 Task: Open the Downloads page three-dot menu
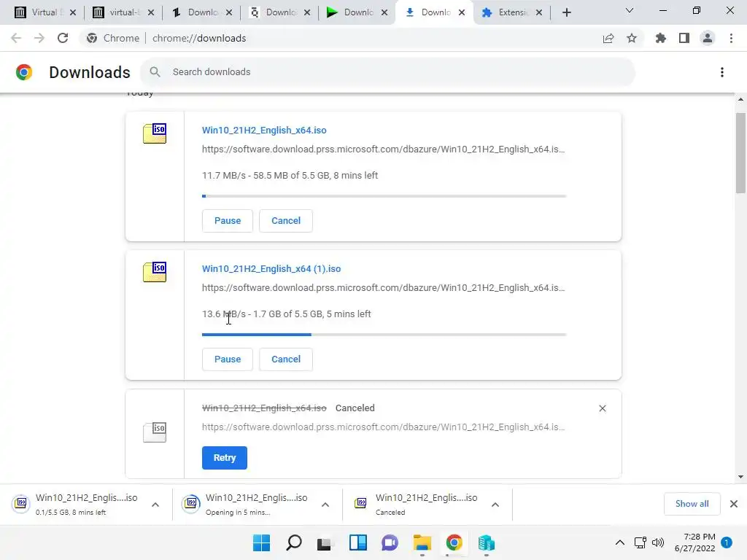click(722, 72)
